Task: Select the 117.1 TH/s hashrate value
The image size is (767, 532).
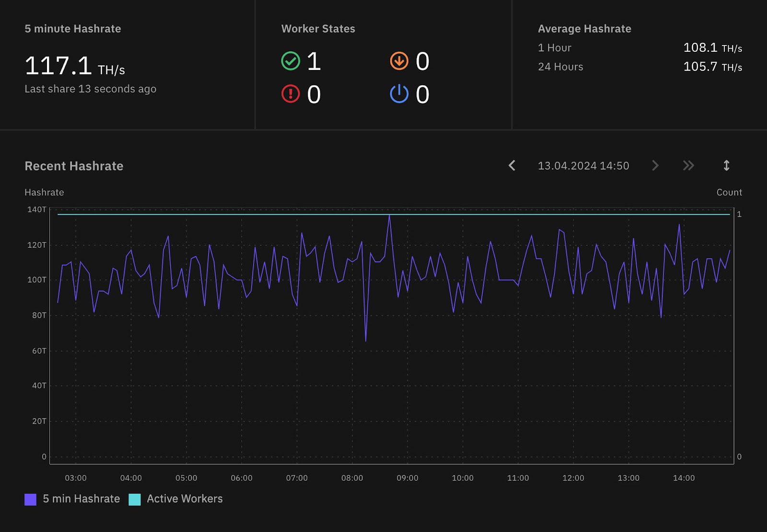Action: click(x=75, y=66)
